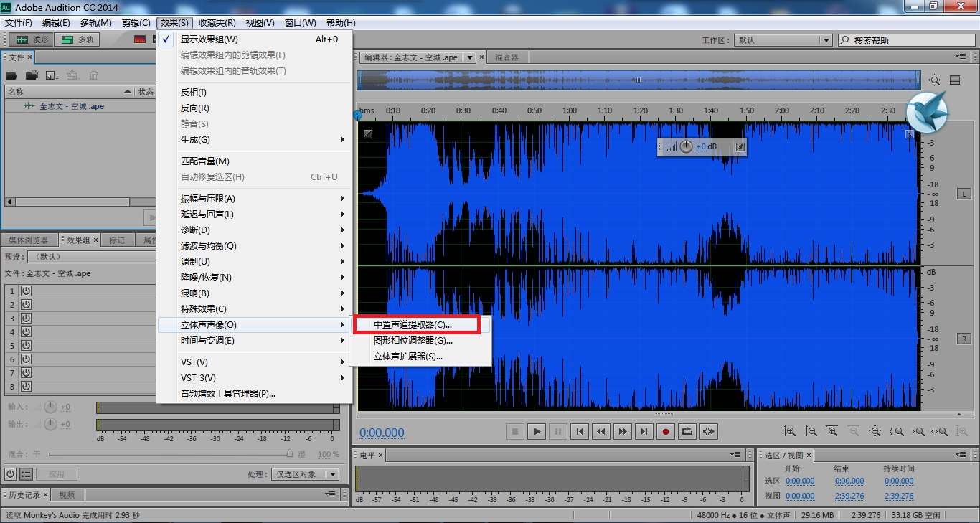The image size is (980, 523).
Task: Click the floating volume HUD knob
Action: (x=686, y=146)
